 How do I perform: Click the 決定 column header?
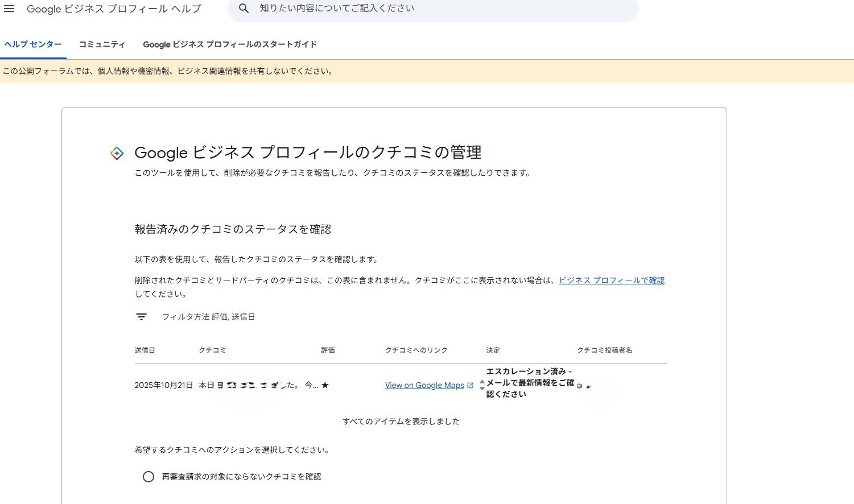(x=493, y=350)
